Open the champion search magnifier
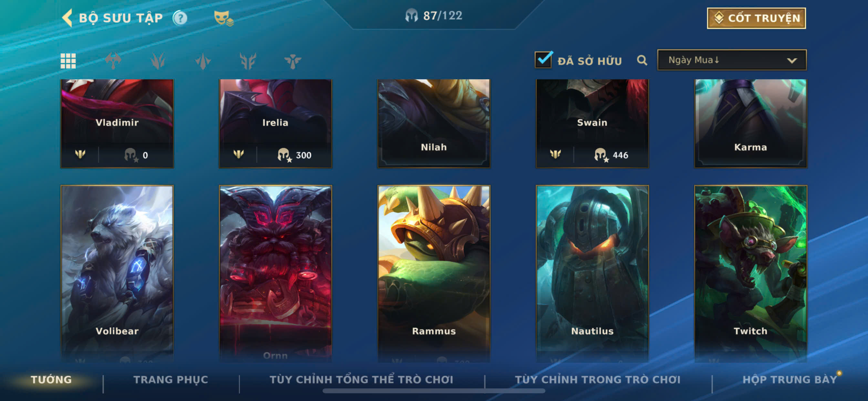868x401 pixels. pyautogui.click(x=642, y=60)
